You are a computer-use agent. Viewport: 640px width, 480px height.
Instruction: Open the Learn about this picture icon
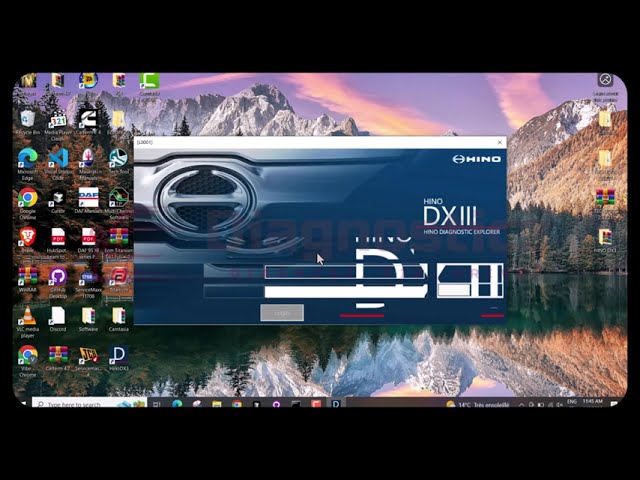coord(605,87)
